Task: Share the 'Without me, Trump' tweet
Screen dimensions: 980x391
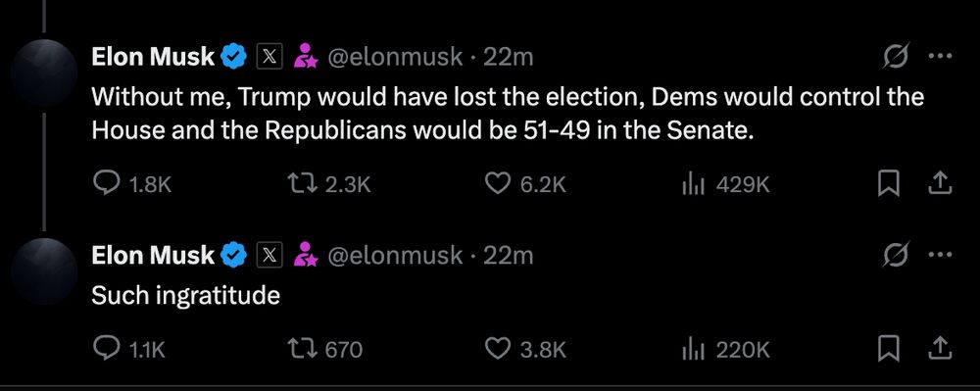Action: (940, 183)
